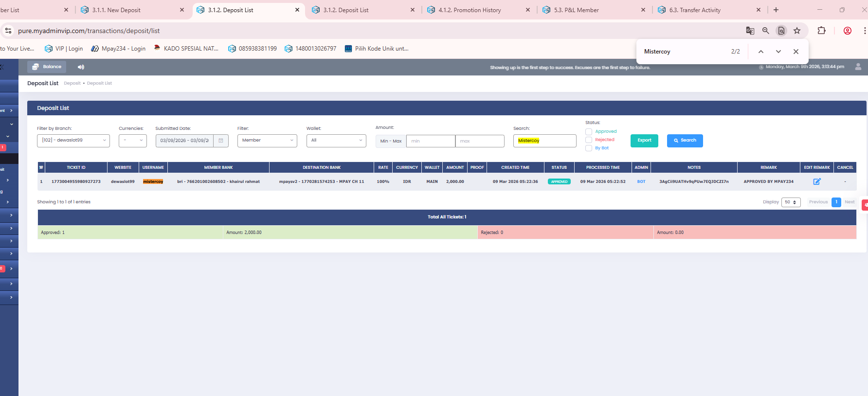Open the Pilih Kode Unik bookmark

point(377,49)
